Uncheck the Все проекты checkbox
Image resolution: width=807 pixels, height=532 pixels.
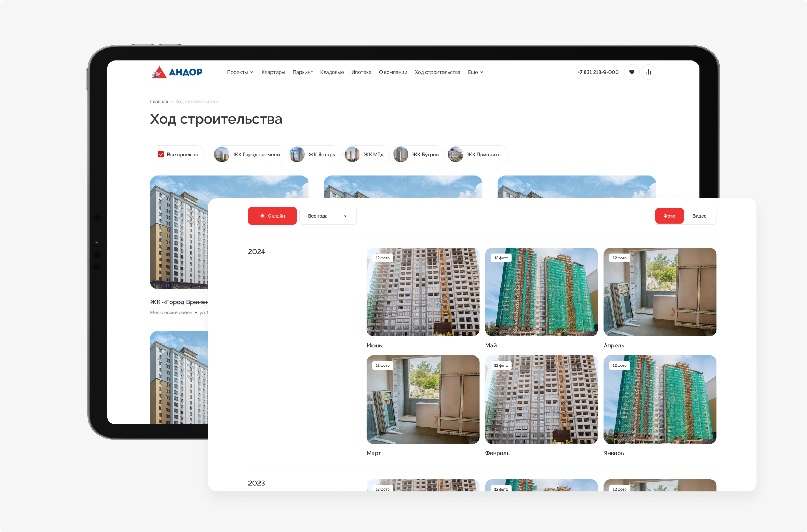click(161, 155)
